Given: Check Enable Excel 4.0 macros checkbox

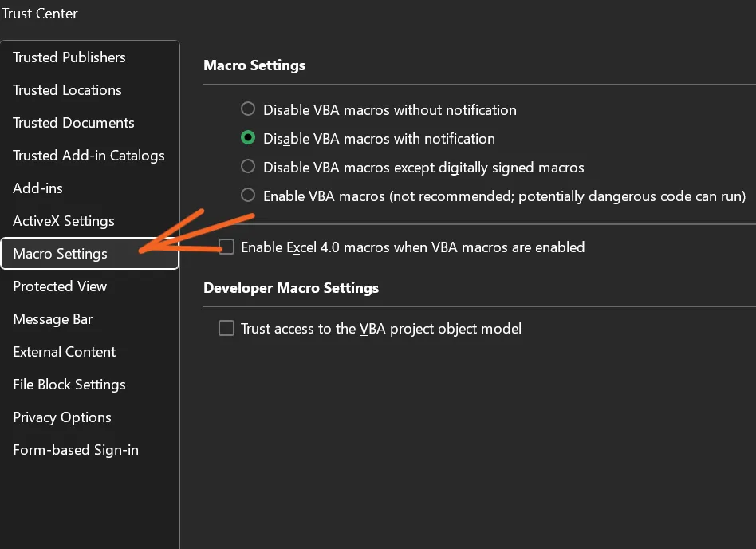Looking at the screenshot, I should pos(226,247).
